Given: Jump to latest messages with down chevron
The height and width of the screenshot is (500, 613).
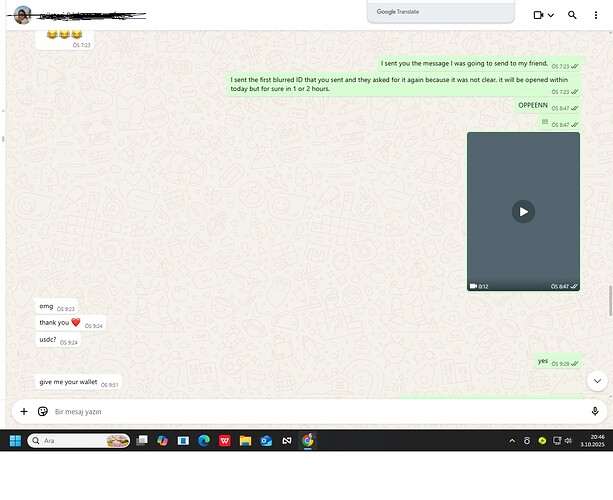Looking at the screenshot, I should point(596,380).
